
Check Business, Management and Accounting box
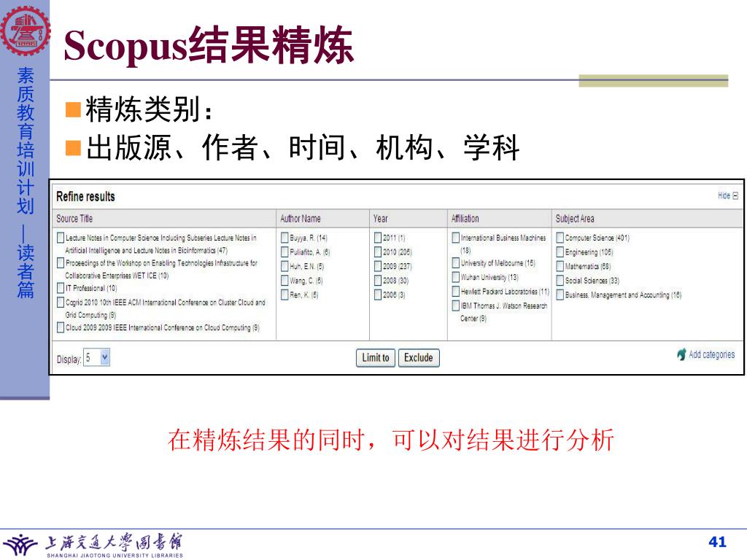tap(560, 295)
